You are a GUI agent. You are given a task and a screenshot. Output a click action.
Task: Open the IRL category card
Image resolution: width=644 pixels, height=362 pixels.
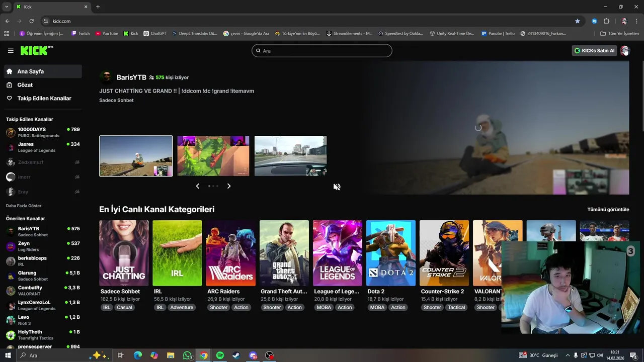coord(177,253)
